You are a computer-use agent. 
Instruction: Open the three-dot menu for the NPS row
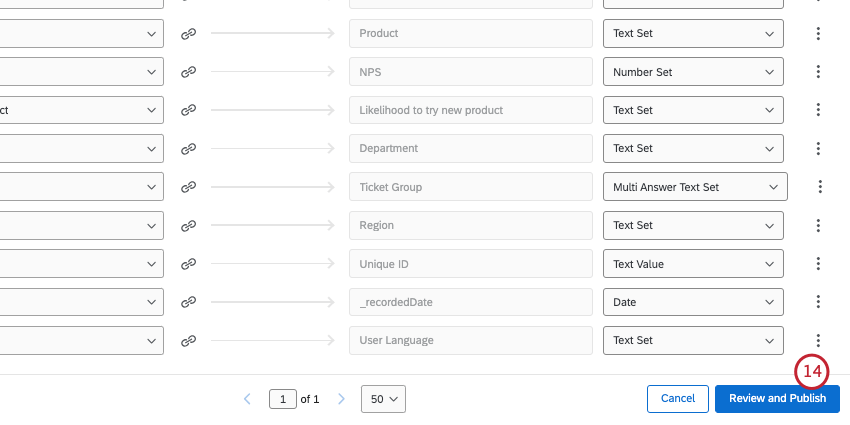coord(818,72)
